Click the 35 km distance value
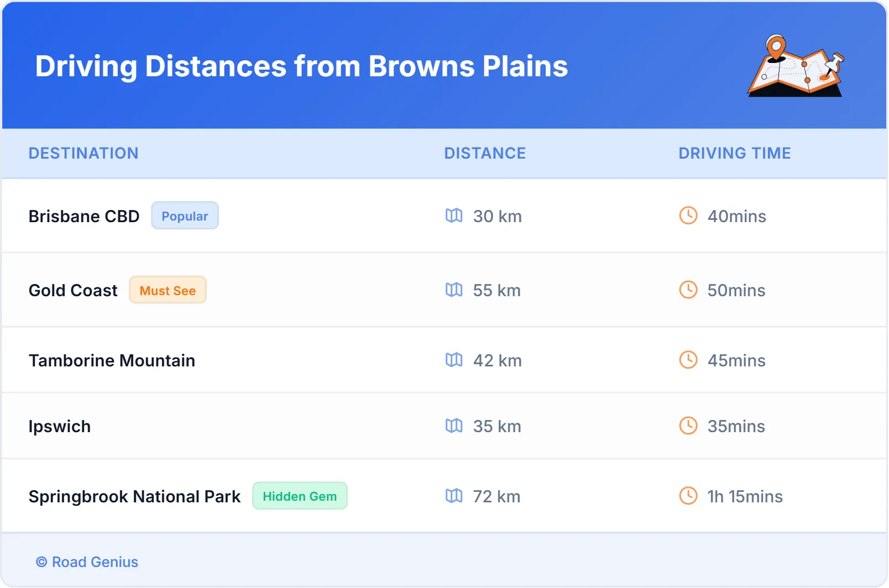Viewport: 889px width, 588px height. tap(497, 426)
